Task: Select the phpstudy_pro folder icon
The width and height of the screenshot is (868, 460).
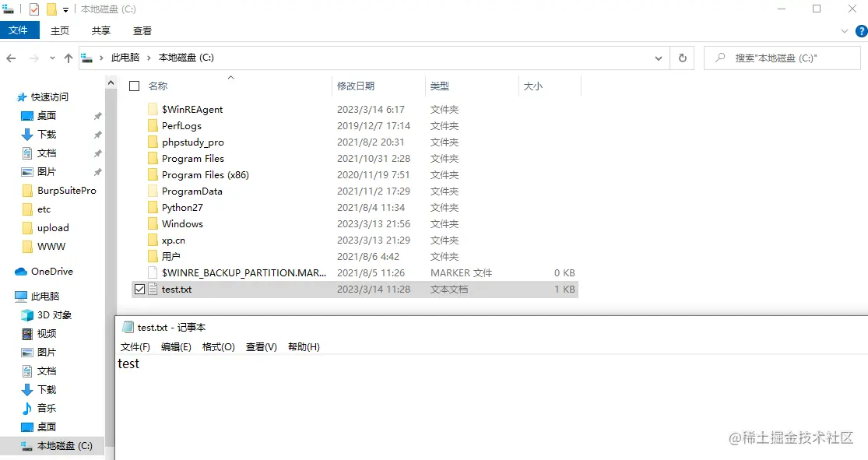Action: pos(153,142)
